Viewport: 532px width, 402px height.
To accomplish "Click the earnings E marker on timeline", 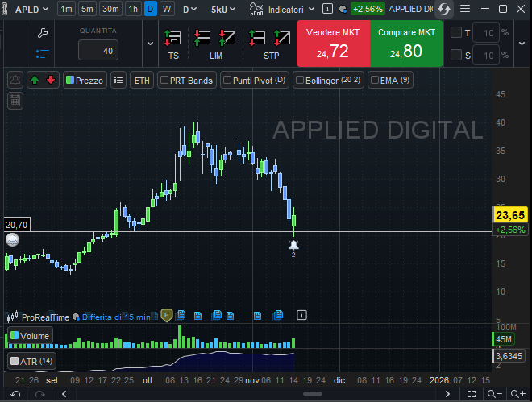I will pyautogui.click(x=167, y=314).
